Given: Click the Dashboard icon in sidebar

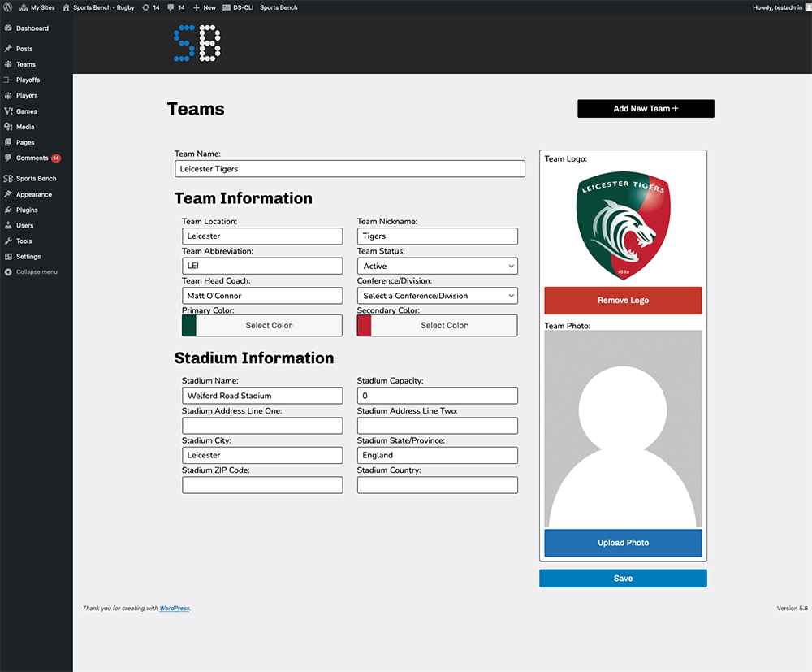Looking at the screenshot, I should (x=8, y=28).
